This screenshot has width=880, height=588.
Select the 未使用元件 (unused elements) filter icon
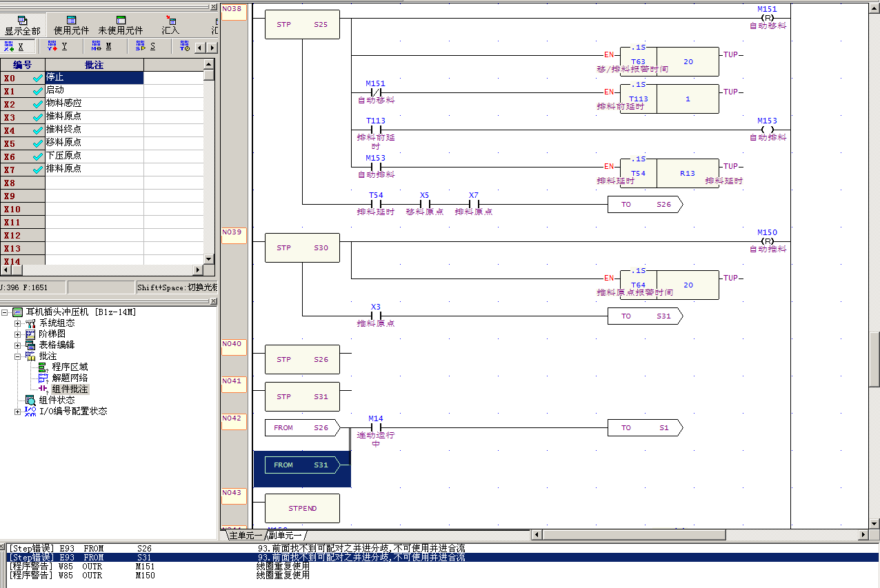click(121, 21)
